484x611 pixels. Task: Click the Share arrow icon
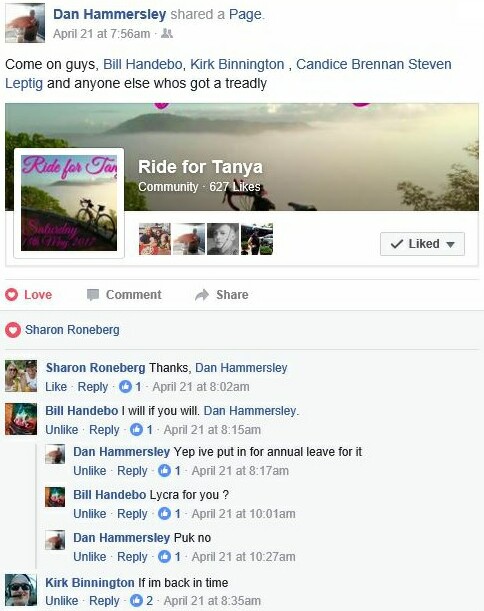[202, 295]
